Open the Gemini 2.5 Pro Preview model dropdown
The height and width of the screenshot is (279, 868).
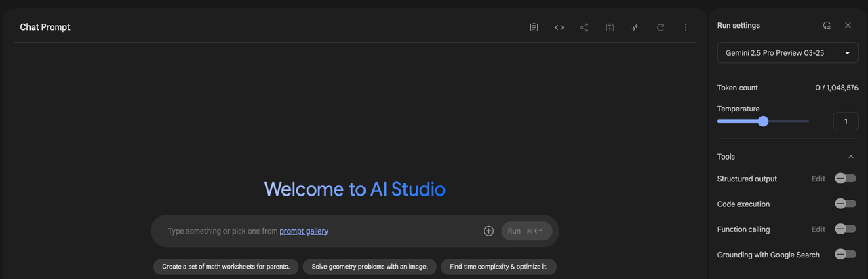[787, 53]
